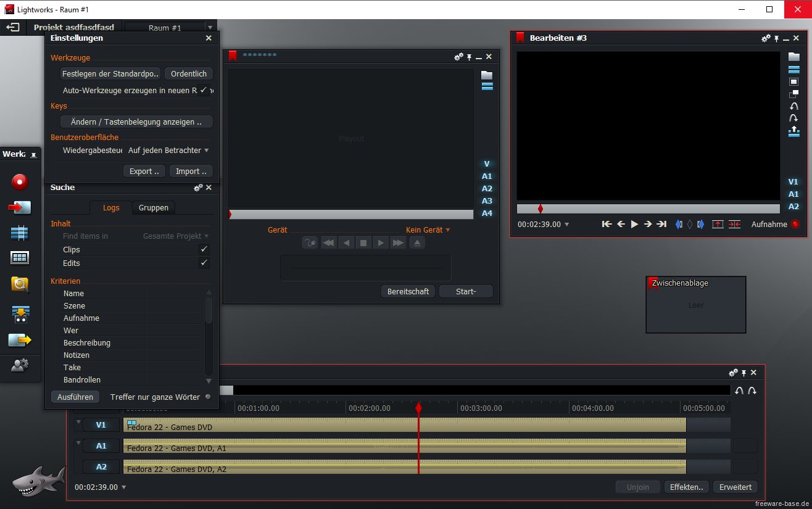
Task: Open the settings gears of the Playout panel
Action: tap(458, 57)
